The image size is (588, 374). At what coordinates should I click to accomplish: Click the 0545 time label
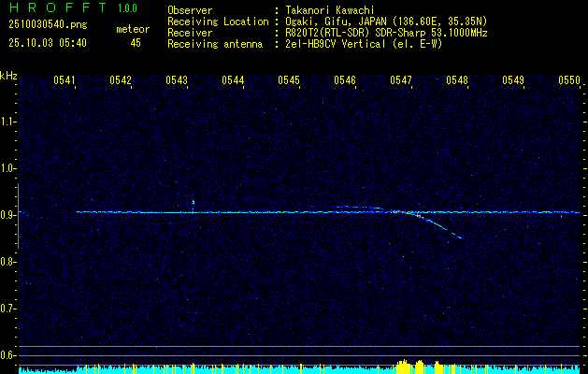[289, 81]
